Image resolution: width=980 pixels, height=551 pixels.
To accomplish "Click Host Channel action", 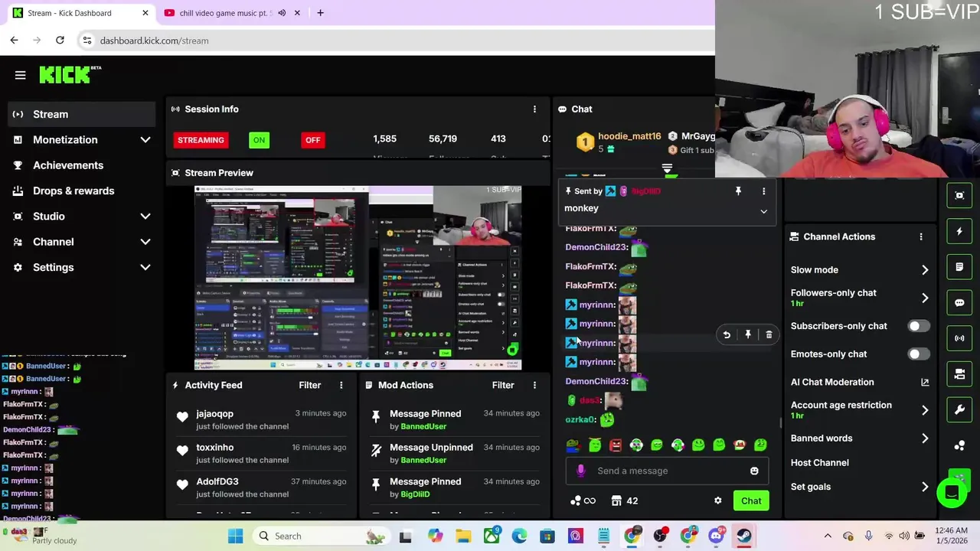I will (x=820, y=463).
